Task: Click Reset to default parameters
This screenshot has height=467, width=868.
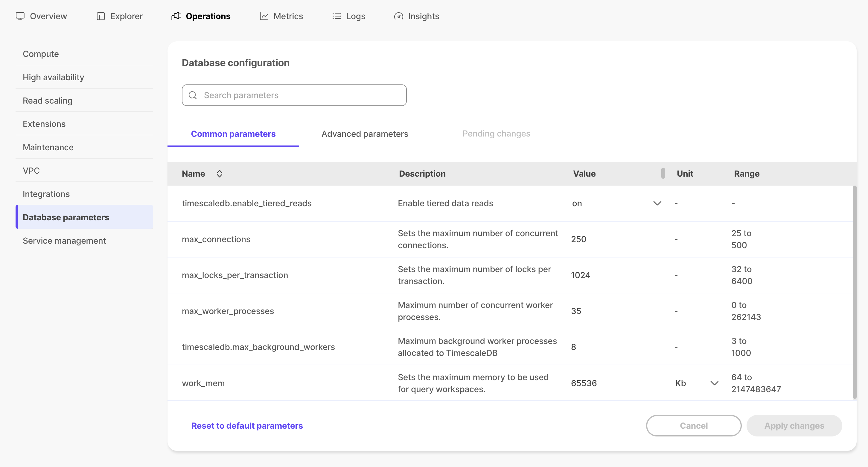Action: click(247, 425)
